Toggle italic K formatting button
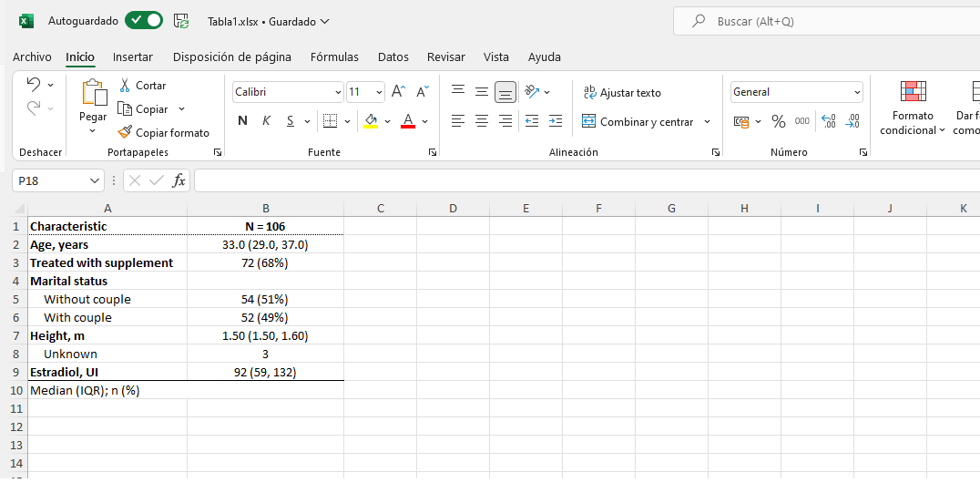The image size is (980, 483). pyautogui.click(x=267, y=121)
